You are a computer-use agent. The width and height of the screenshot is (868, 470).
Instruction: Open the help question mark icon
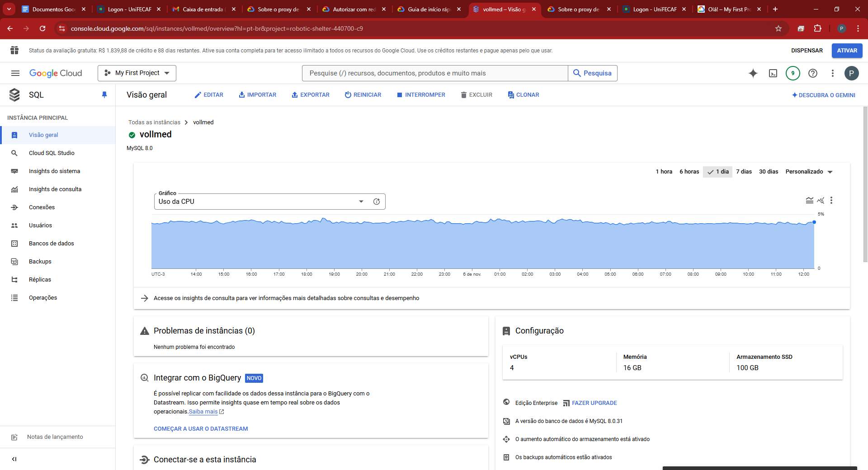[x=813, y=73]
